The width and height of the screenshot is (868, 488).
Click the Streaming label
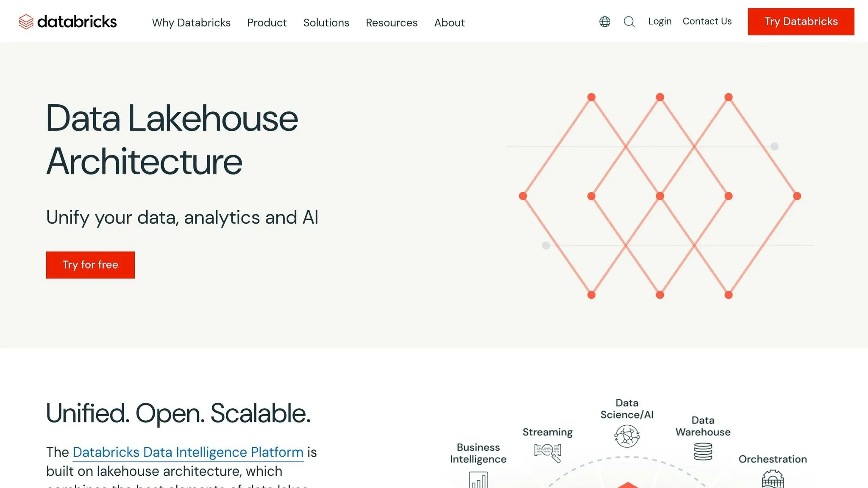(548, 432)
